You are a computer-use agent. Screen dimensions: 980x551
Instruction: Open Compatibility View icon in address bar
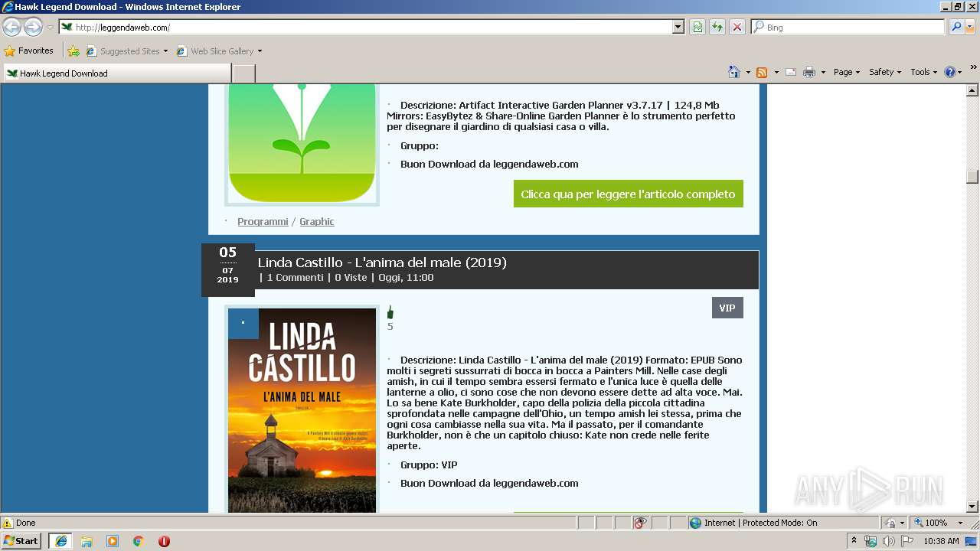tap(697, 27)
